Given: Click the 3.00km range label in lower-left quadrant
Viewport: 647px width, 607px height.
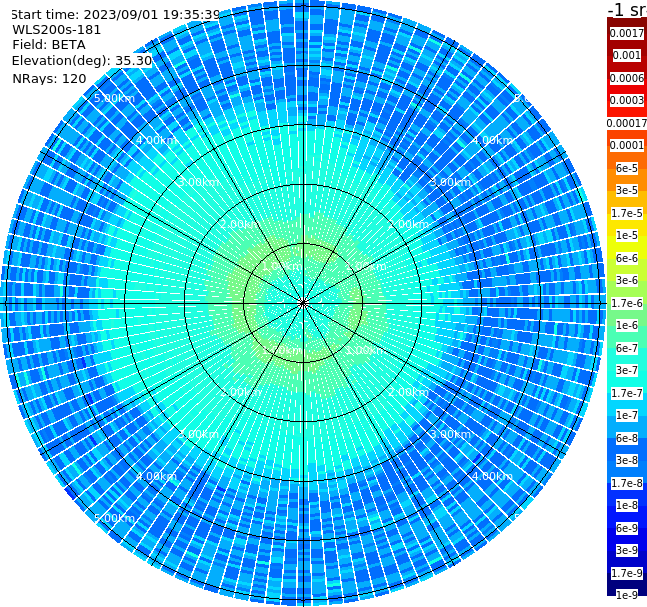Looking at the screenshot, I should pyautogui.click(x=198, y=434).
